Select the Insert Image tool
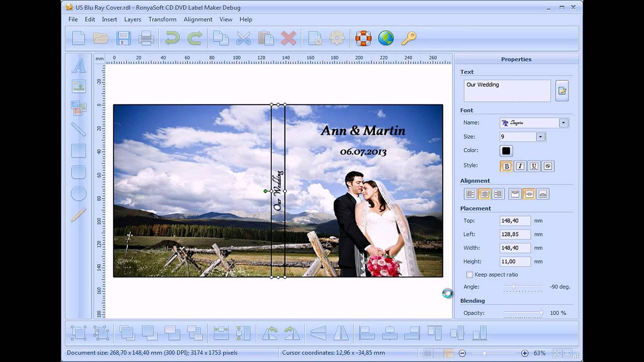This screenshot has width=644, height=362. pyautogui.click(x=78, y=86)
